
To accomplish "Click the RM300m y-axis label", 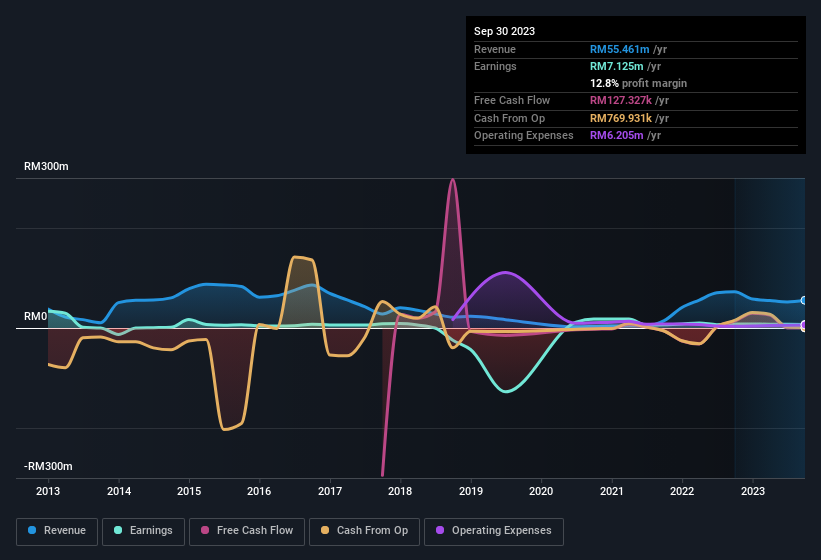I will pyautogui.click(x=46, y=167).
